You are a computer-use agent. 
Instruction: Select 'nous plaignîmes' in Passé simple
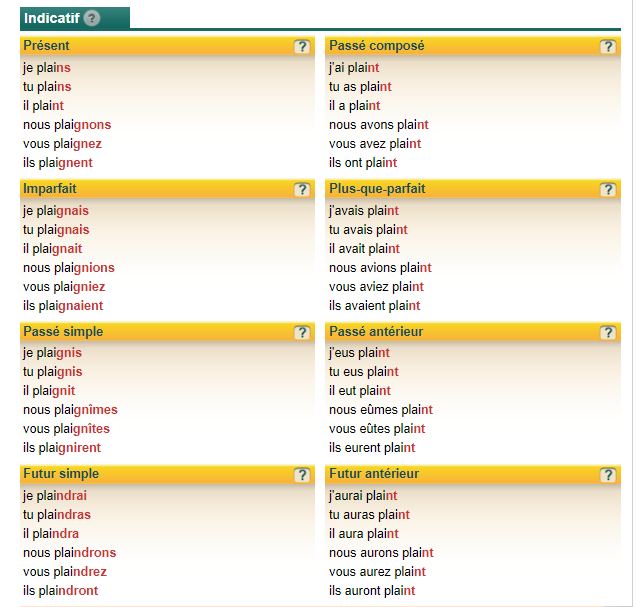click(x=70, y=410)
